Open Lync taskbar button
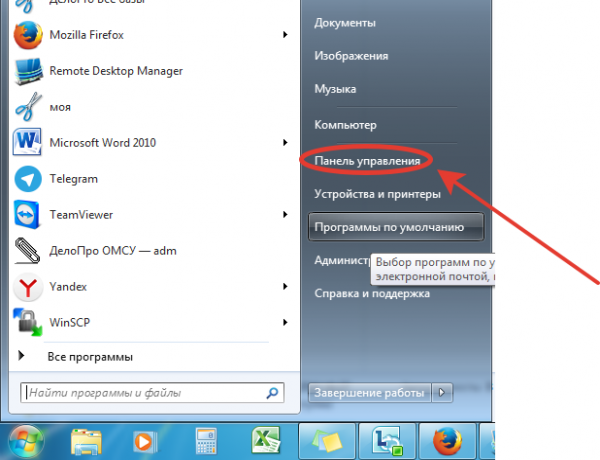This screenshot has width=600, height=460. [x=387, y=442]
